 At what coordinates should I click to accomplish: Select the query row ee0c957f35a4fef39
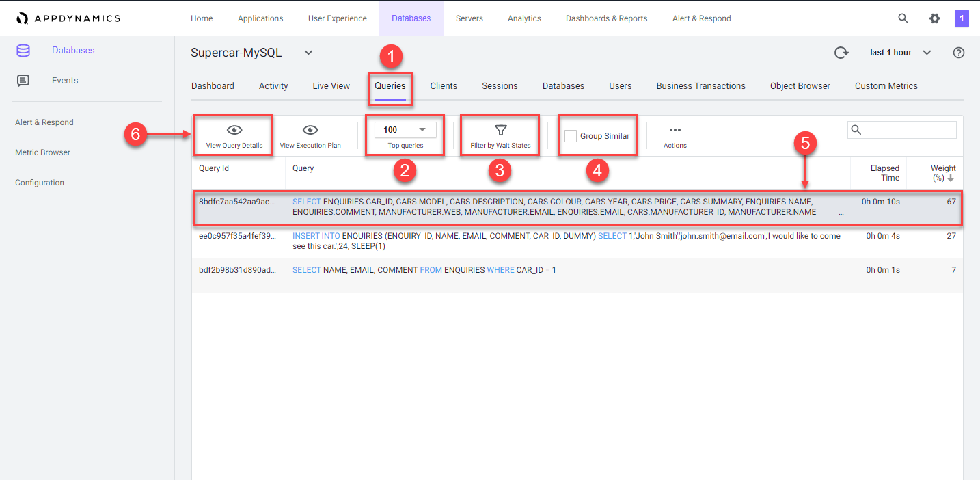[x=577, y=241]
